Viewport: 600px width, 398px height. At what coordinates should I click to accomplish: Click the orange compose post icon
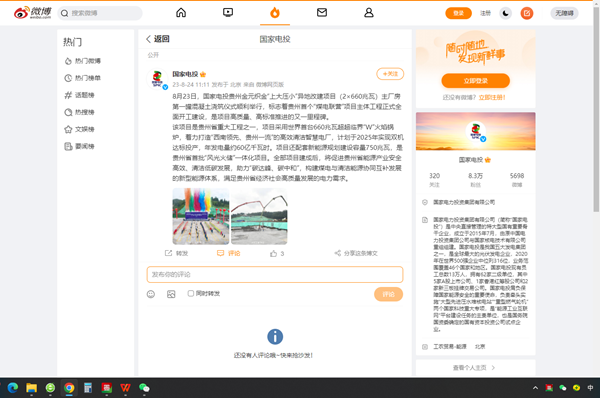point(527,13)
